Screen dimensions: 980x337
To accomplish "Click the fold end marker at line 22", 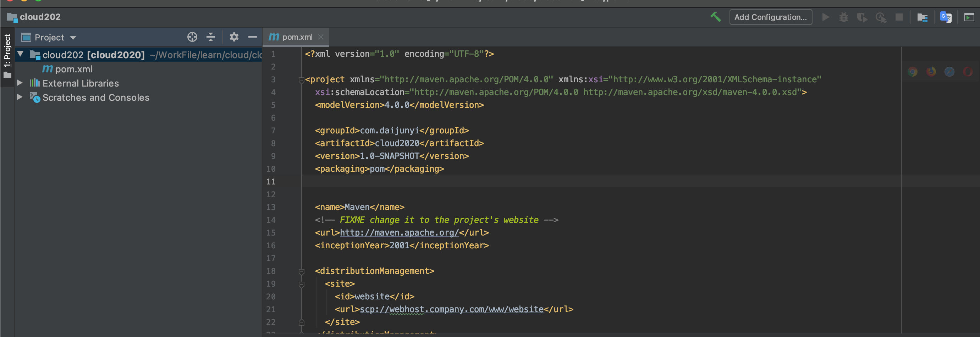I will tap(301, 322).
